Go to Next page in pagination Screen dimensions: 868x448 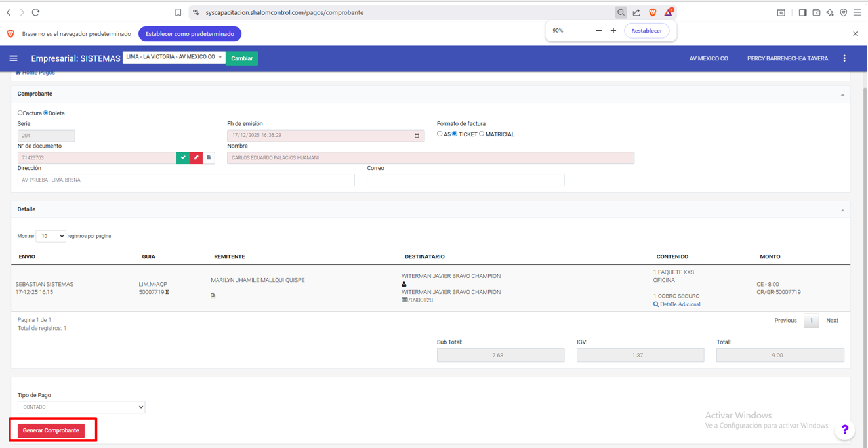(832, 321)
